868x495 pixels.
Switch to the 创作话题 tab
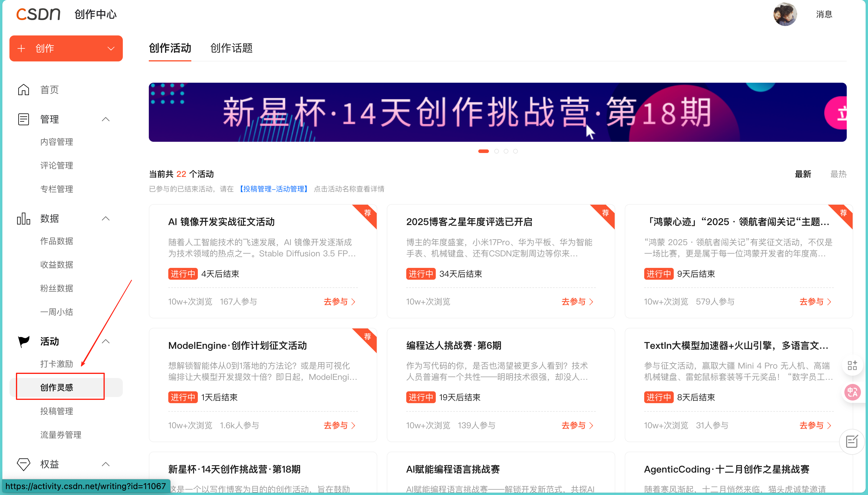tap(231, 48)
